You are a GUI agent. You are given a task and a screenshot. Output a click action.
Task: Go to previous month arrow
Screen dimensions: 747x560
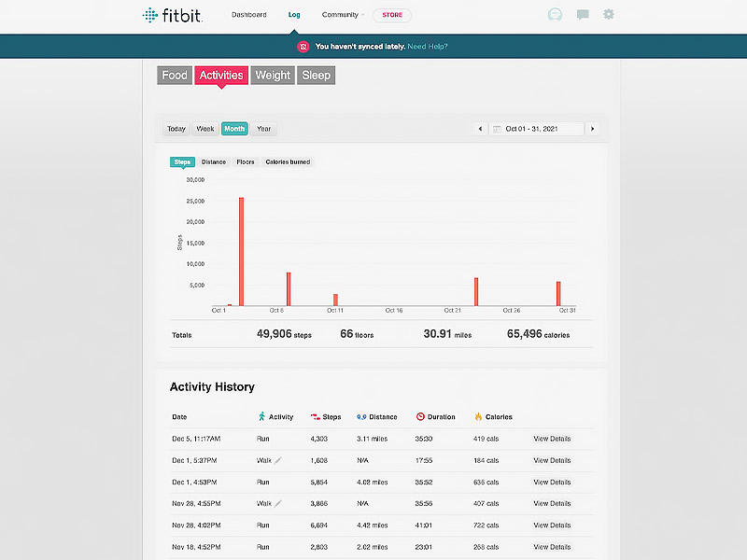pyautogui.click(x=480, y=129)
